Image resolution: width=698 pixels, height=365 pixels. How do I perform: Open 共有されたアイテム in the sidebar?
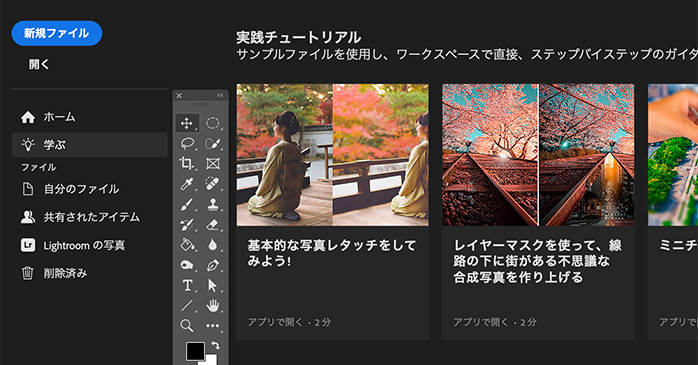click(x=89, y=217)
